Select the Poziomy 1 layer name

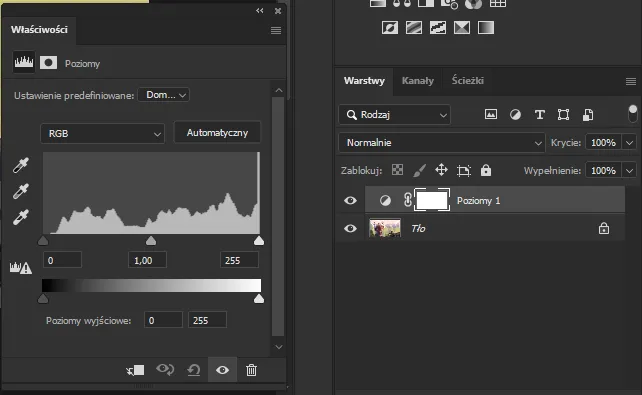pos(478,201)
